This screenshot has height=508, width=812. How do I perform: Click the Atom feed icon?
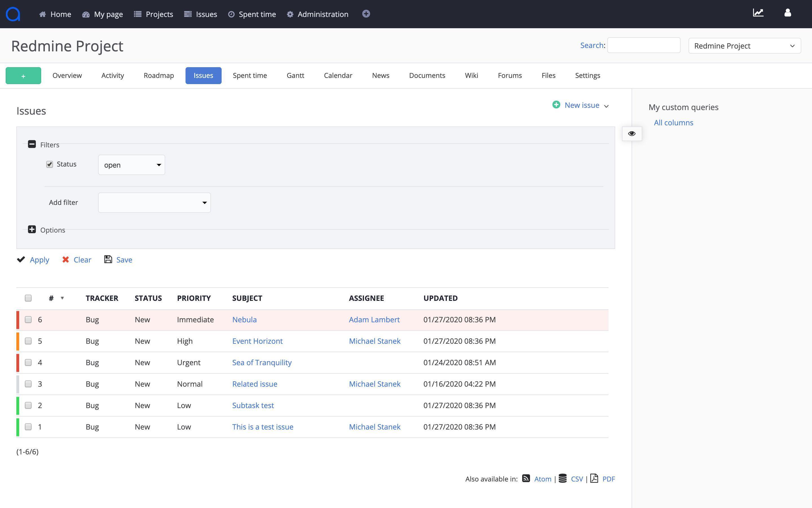(x=526, y=478)
